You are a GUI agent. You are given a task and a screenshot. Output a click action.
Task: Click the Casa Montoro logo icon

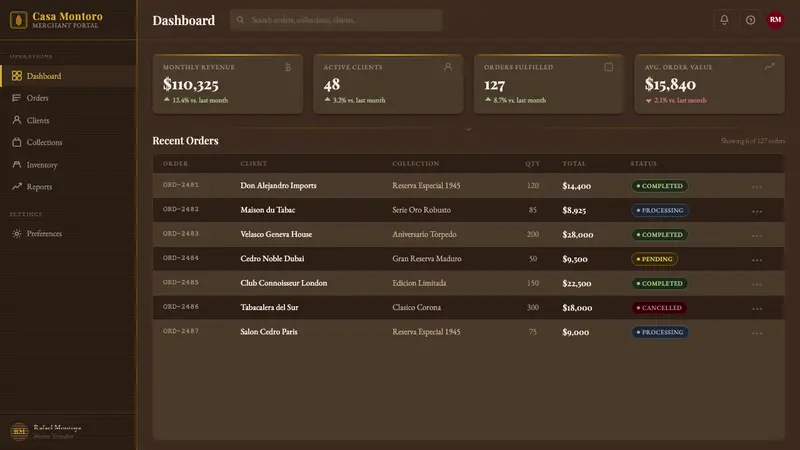(18, 20)
